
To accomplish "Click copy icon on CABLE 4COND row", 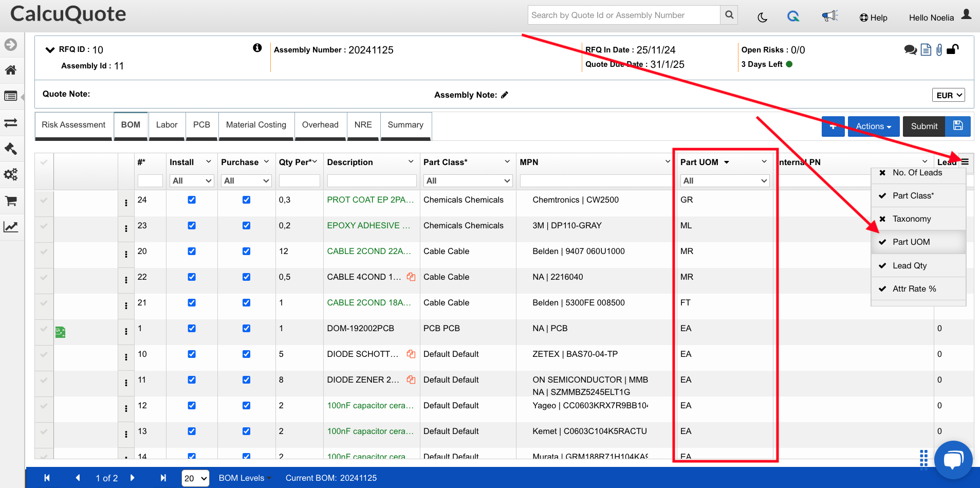I will pos(411,277).
